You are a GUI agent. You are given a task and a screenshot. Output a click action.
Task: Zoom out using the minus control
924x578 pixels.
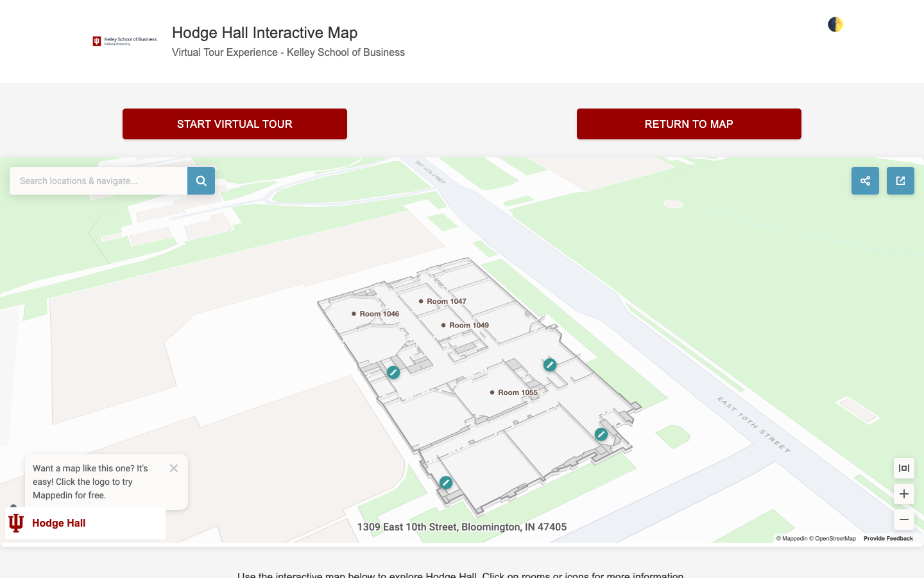903,520
